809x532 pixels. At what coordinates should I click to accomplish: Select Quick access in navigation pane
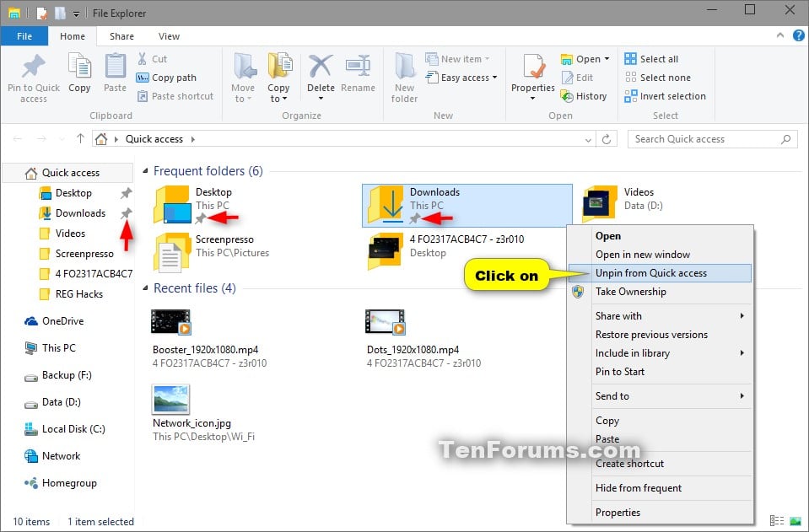pyautogui.click(x=67, y=173)
